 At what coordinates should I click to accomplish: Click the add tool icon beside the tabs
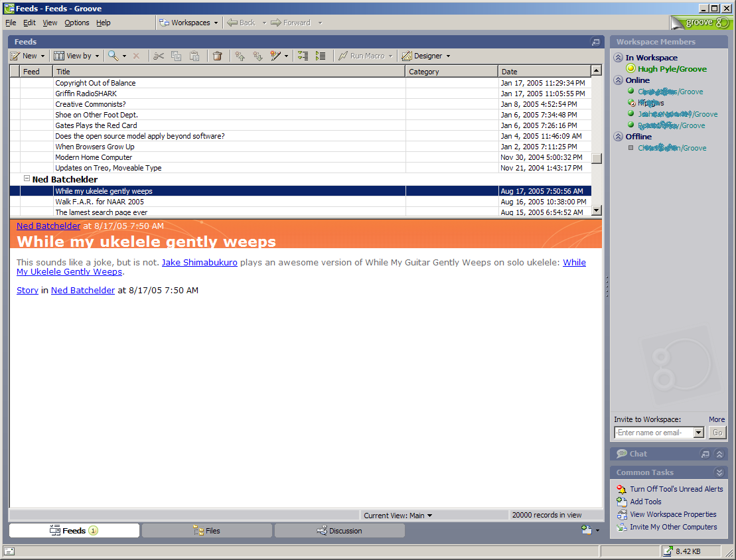click(x=587, y=530)
